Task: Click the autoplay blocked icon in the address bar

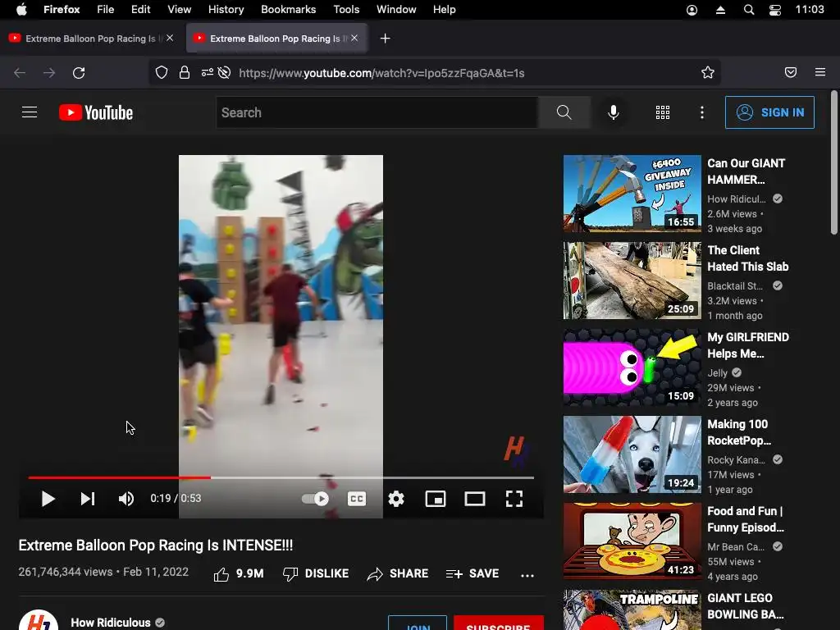Action: click(224, 73)
